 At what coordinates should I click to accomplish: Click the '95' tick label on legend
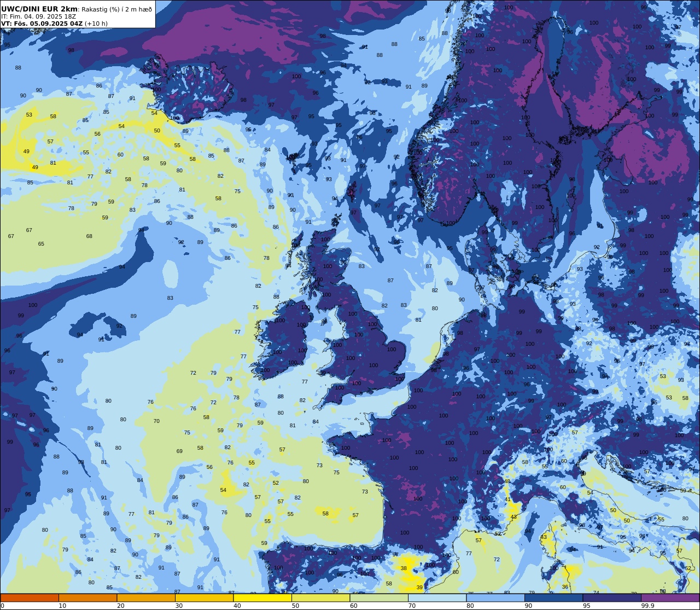tap(587, 606)
